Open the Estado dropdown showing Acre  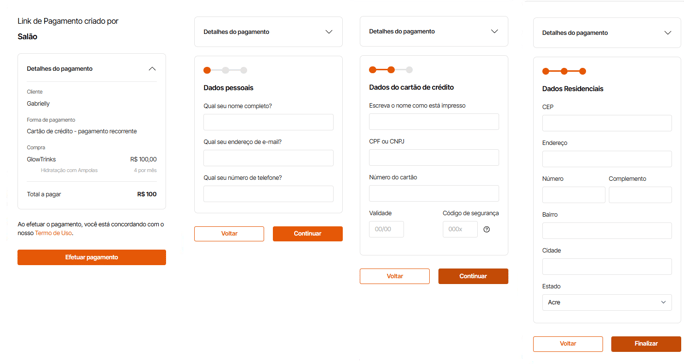coord(607,302)
